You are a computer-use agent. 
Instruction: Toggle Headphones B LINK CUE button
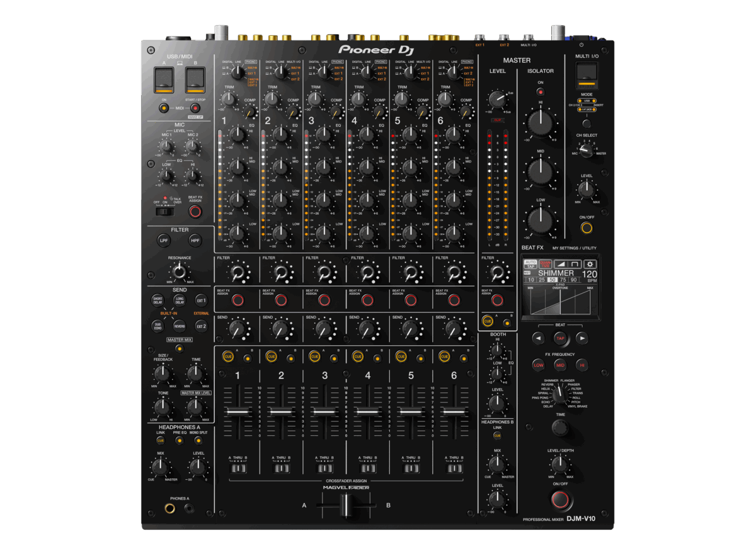click(497, 435)
